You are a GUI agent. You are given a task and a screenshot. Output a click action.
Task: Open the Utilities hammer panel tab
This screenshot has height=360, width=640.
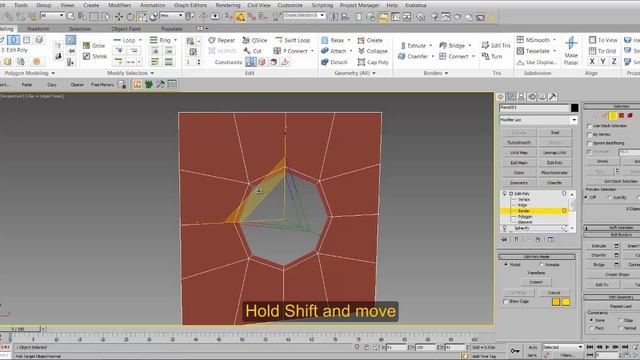tap(553, 97)
